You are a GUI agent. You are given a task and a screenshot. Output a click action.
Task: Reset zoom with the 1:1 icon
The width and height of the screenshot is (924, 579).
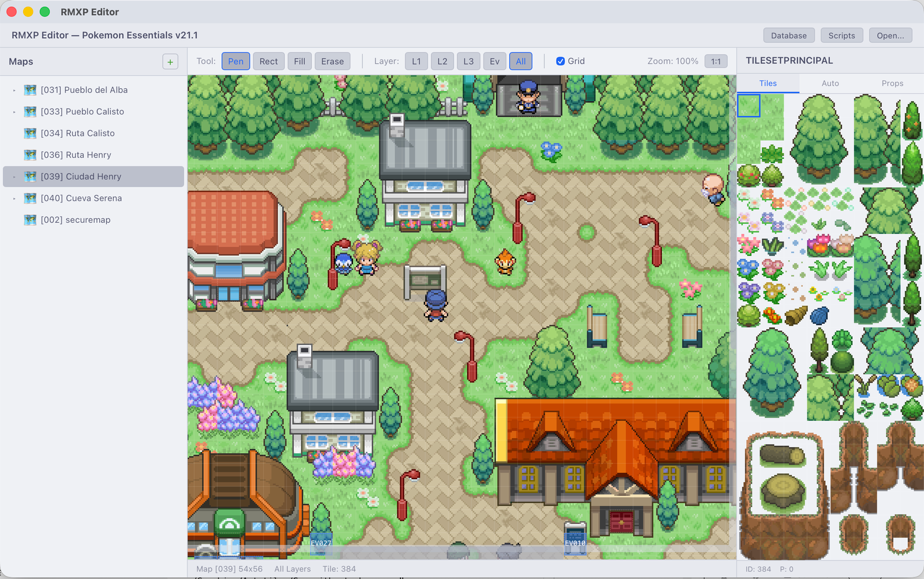click(x=716, y=61)
